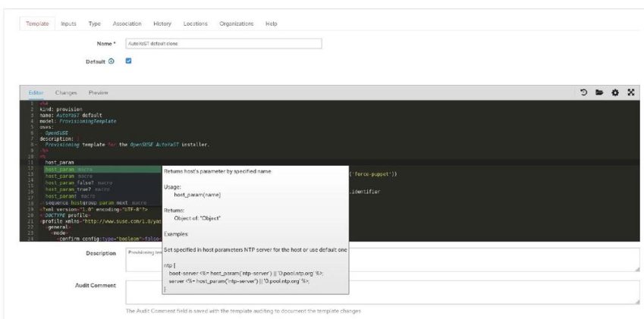Open the Locations tab
The height and width of the screenshot is (319, 644).
(x=195, y=23)
